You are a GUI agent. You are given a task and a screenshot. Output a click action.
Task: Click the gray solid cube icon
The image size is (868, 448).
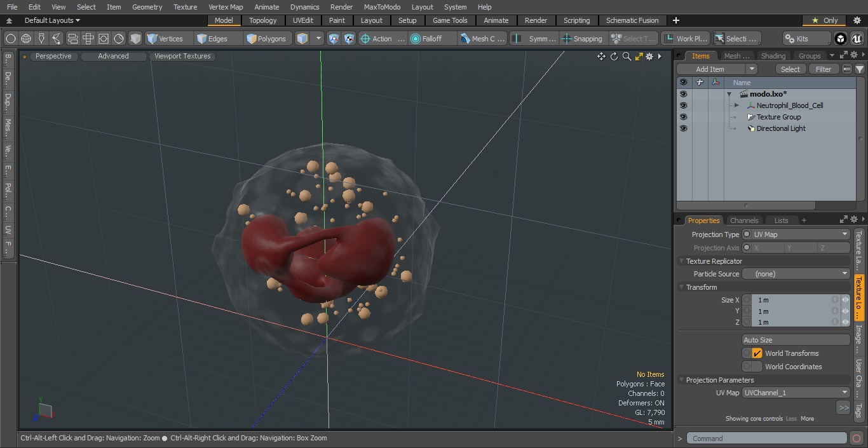[x=135, y=39]
